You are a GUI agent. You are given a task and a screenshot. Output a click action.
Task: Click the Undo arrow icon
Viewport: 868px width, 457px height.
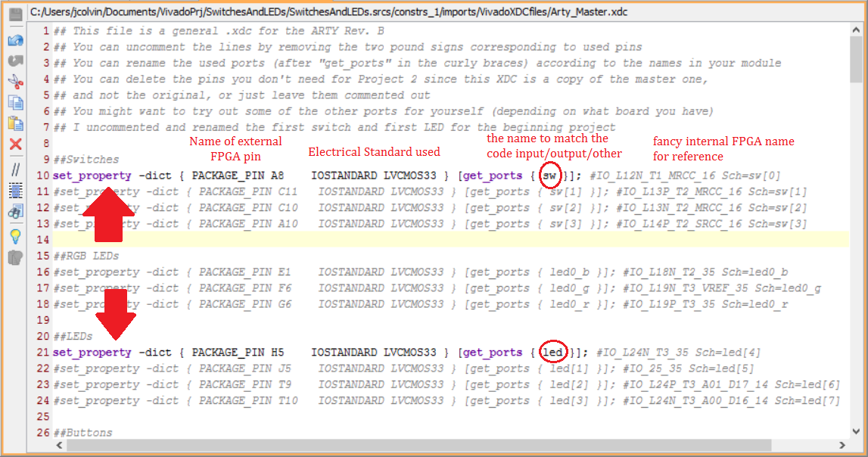[15, 40]
